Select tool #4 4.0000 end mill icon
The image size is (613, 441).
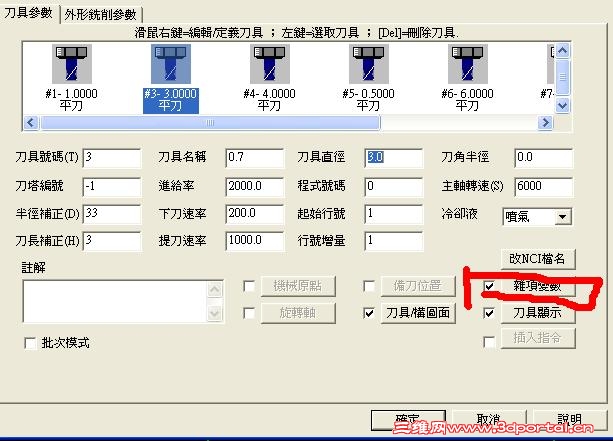[270, 63]
